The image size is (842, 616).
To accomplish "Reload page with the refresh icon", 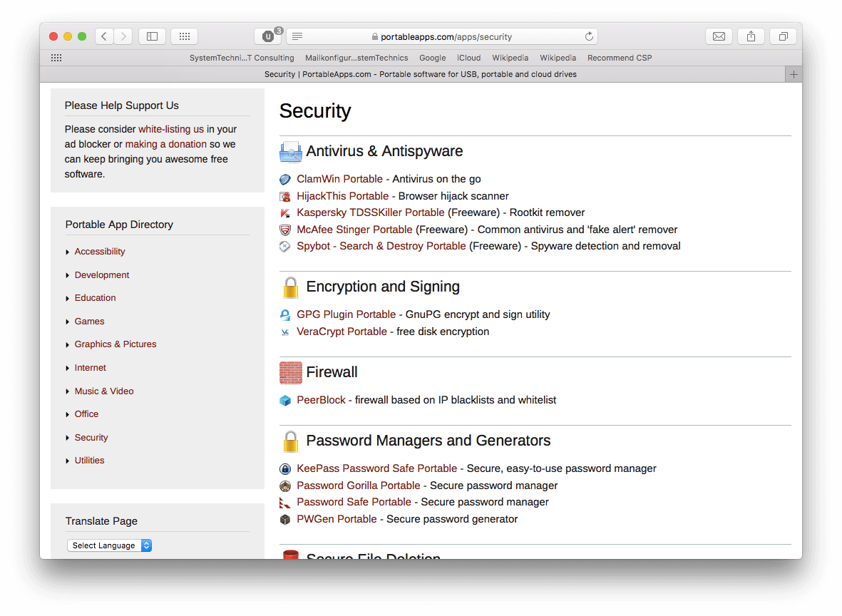I will point(589,36).
